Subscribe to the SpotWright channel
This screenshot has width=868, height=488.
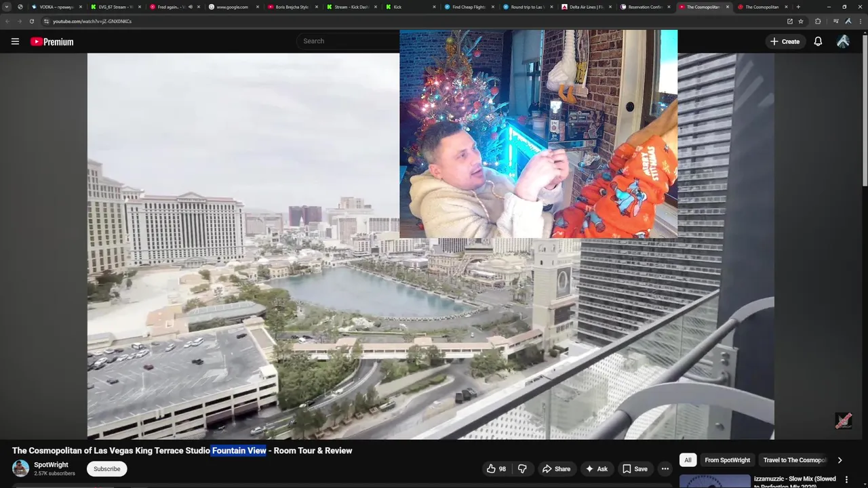(106, 469)
